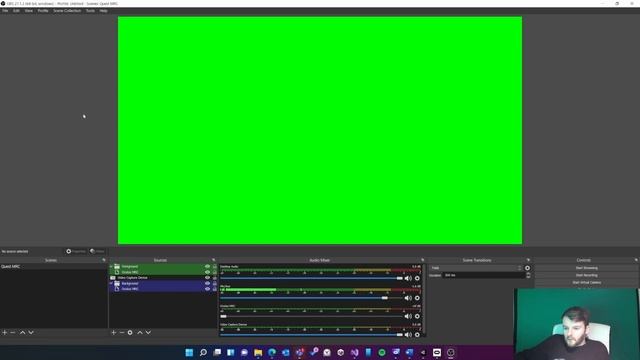Mute the Mic/Aux track
The height and width of the screenshot is (360, 640).
pos(408,298)
